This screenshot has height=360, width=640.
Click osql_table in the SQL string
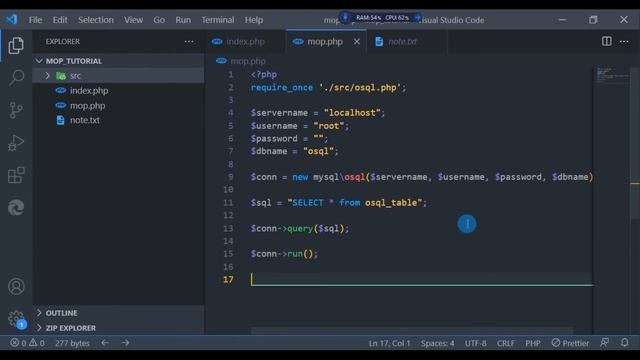click(x=391, y=202)
